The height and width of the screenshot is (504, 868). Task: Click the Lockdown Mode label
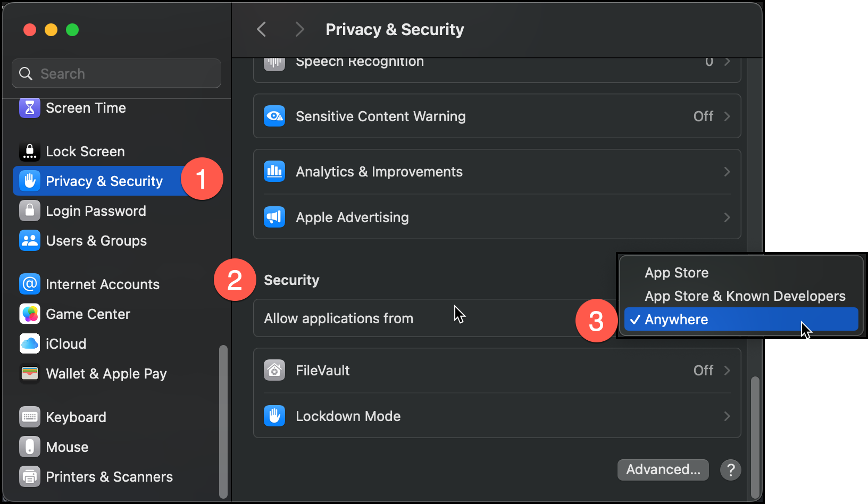tap(348, 416)
